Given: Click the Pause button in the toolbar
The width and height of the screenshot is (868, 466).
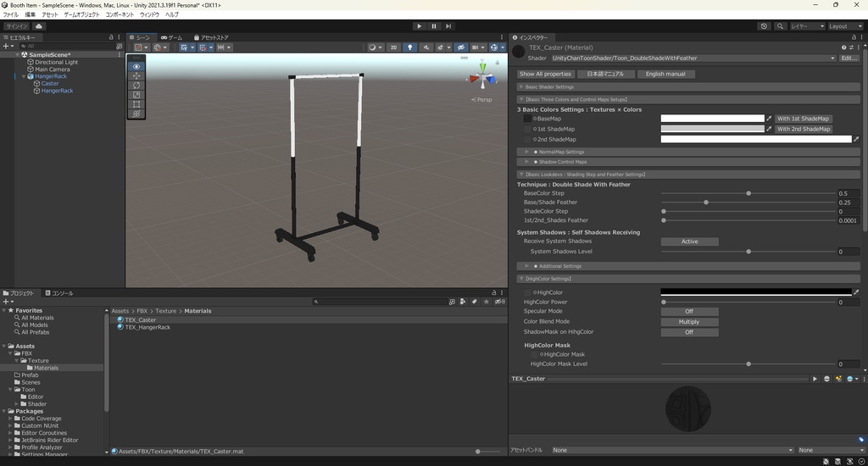Looking at the screenshot, I should coord(433,26).
